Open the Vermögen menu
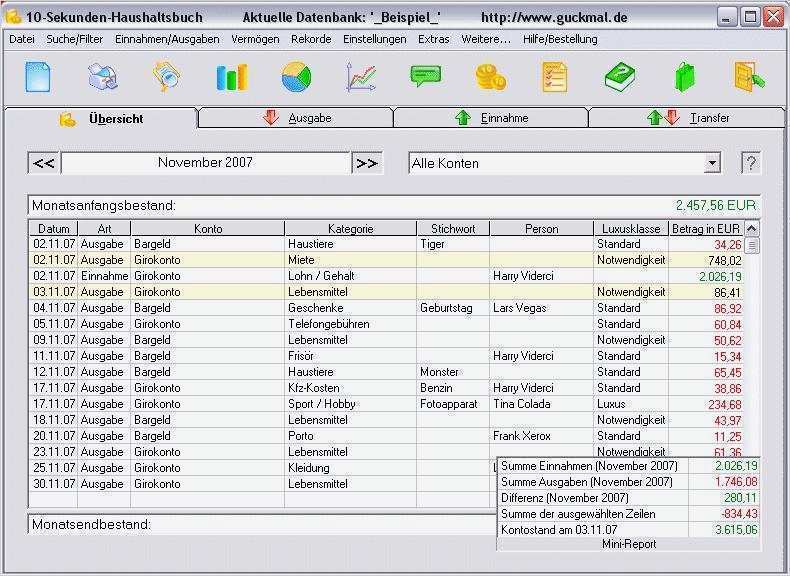Image resolution: width=790 pixels, height=576 pixels. (x=255, y=39)
